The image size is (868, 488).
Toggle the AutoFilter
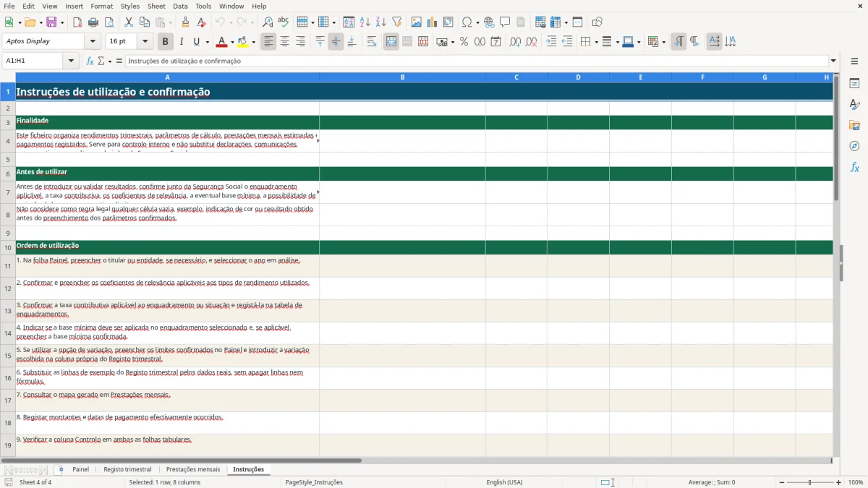pyautogui.click(x=397, y=22)
